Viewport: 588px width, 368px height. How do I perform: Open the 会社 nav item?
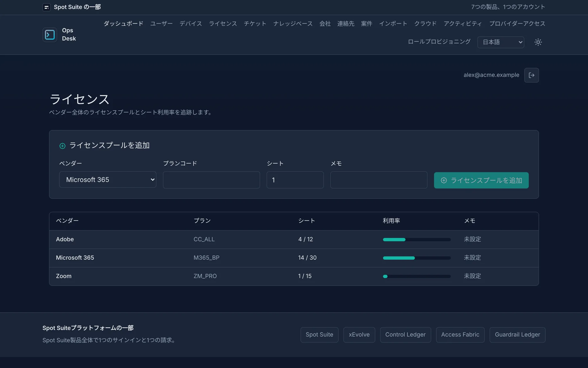point(325,24)
